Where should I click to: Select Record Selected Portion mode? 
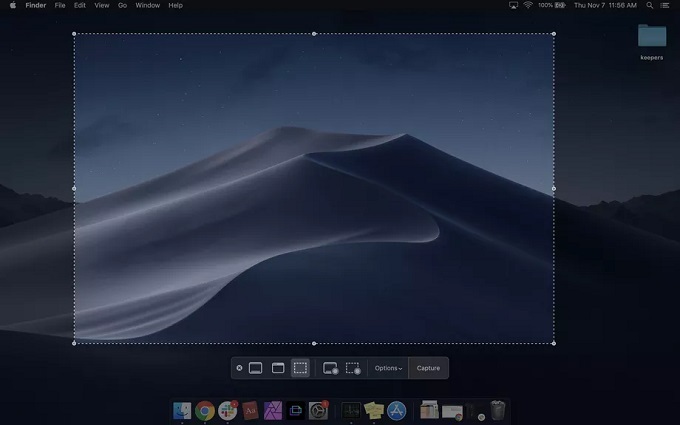[x=353, y=368]
